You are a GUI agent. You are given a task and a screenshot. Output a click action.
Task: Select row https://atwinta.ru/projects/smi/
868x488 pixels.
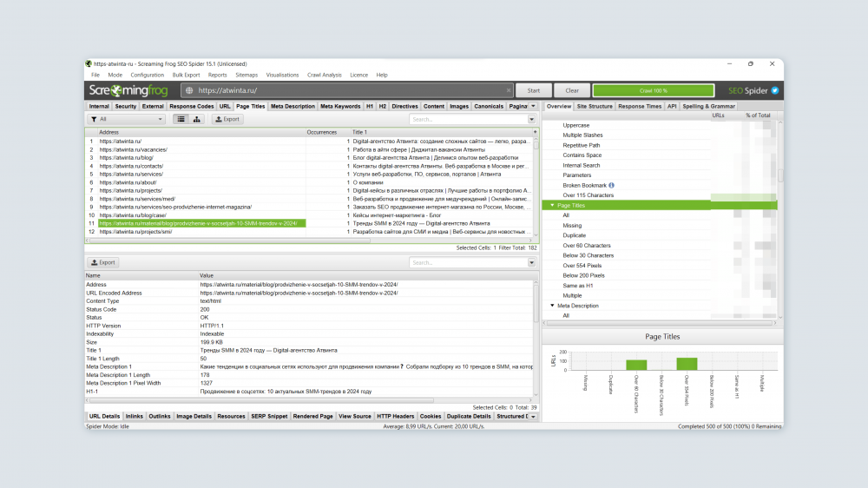[x=310, y=232]
